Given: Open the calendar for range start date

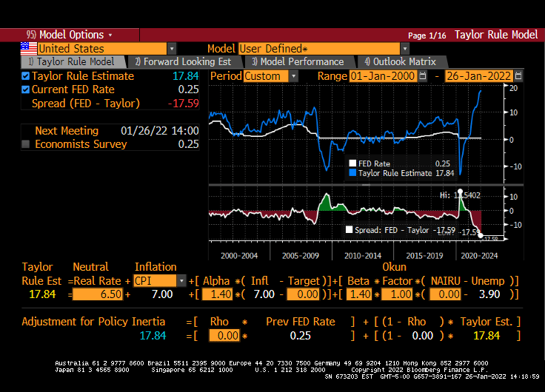Looking at the screenshot, I should click(422, 76).
